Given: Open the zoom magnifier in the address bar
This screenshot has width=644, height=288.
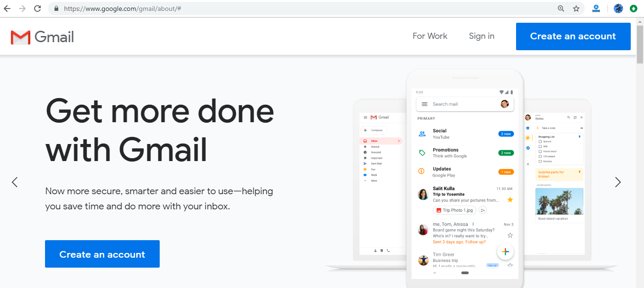Looking at the screenshot, I should (x=561, y=9).
